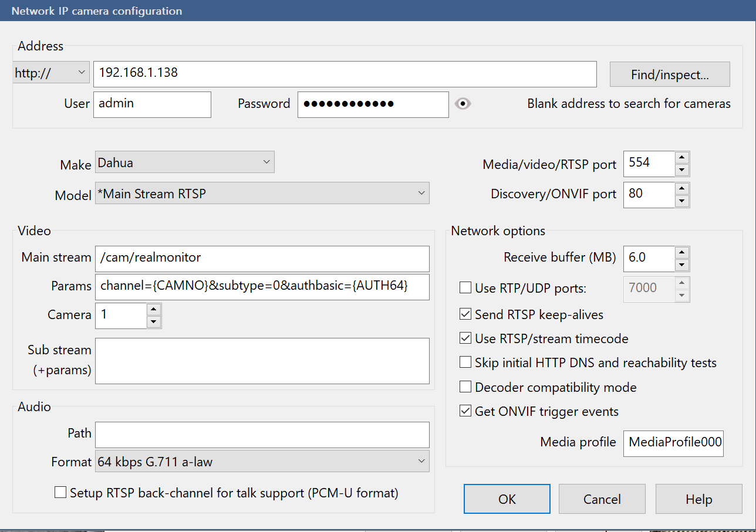Decrease the Discovery/ONVIF port value

click(x=681, y=201)
